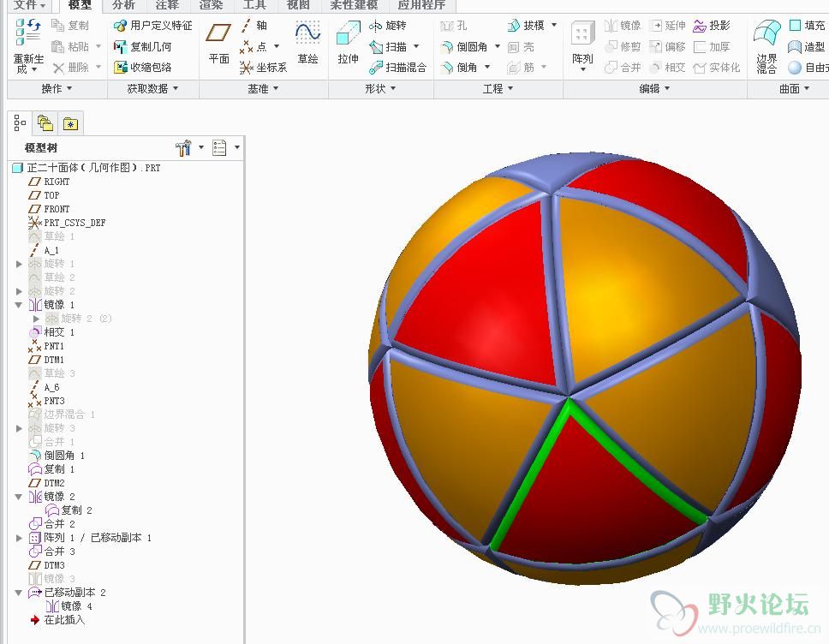Screen dimensions: 829x644
Task: Select DTM3 datum plane in tree
Action: pos(46,565)
